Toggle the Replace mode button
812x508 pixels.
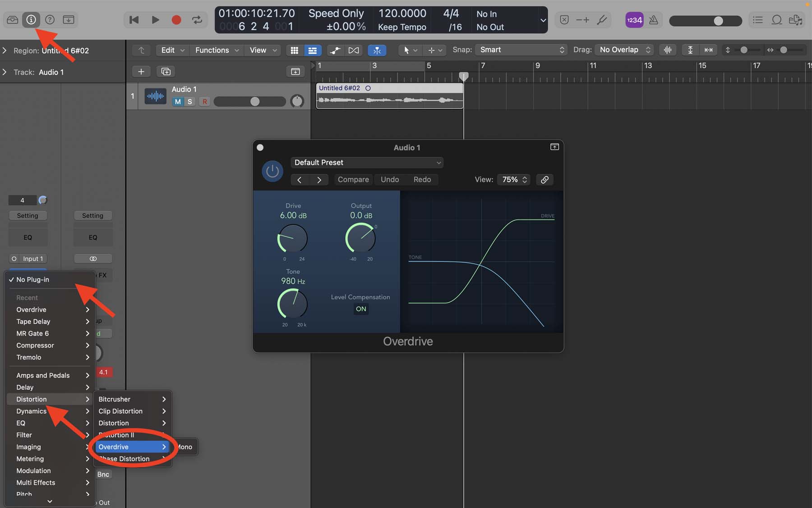tap(564, 19)
